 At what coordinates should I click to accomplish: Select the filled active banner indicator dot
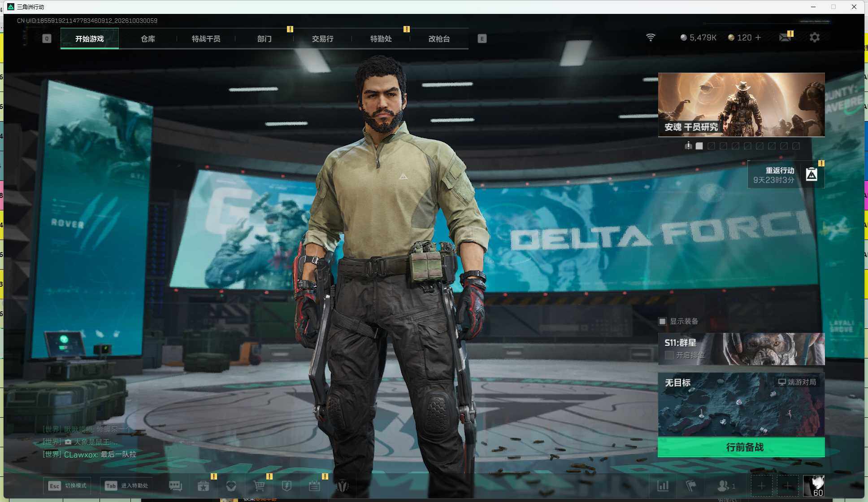pos(699,146)
